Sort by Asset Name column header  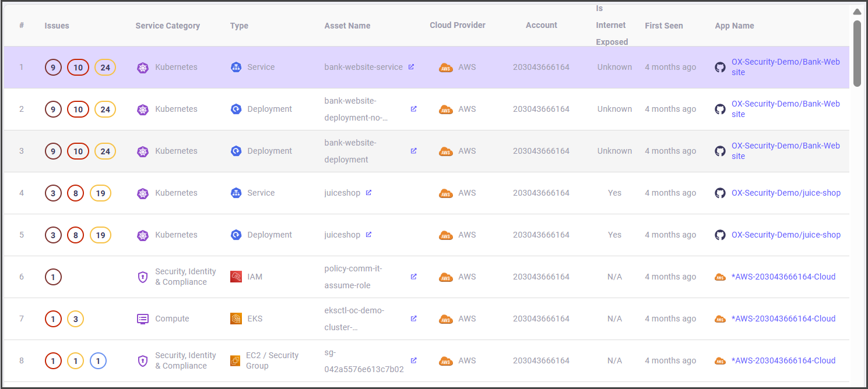pyautogui.click(x=347, y=26)
